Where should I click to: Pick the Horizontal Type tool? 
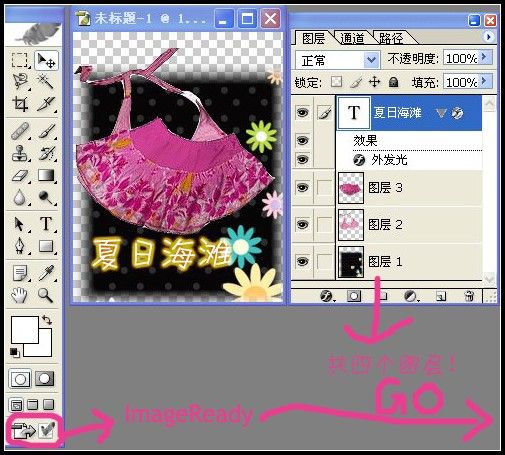[46, 224]
